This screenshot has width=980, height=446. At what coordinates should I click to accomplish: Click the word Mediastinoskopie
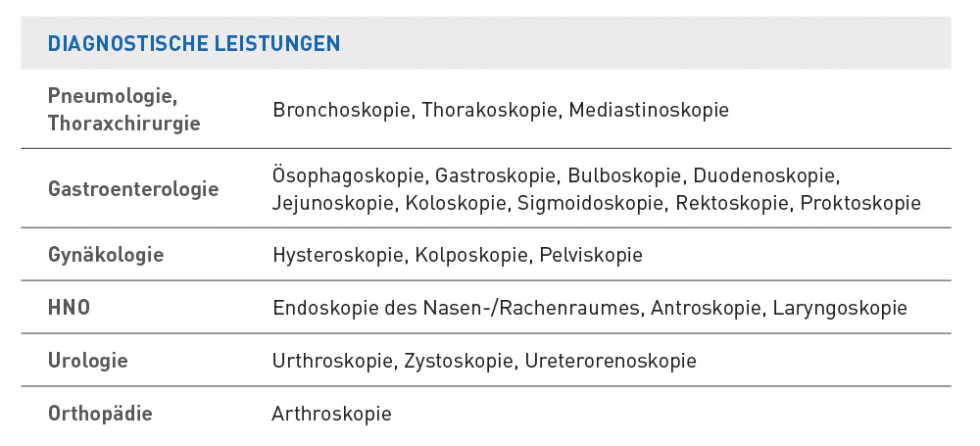click(x=649, y=110)
